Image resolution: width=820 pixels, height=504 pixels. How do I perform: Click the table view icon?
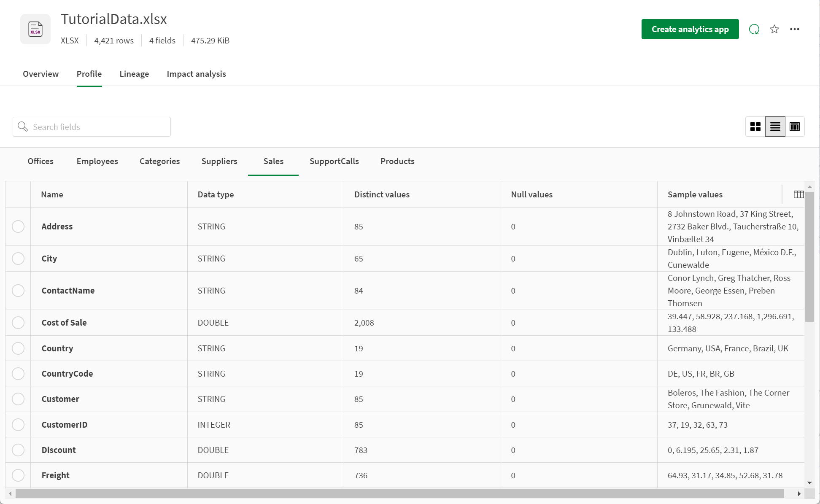coord(794,127)
